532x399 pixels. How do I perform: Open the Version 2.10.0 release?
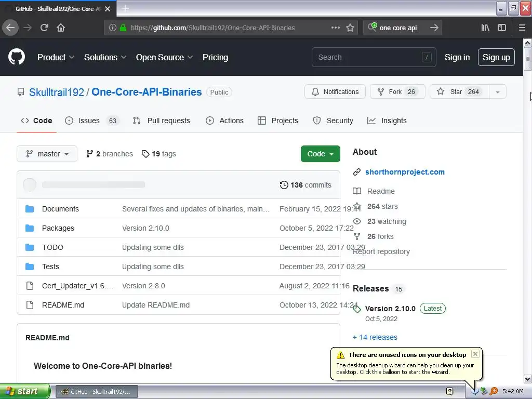390,309
